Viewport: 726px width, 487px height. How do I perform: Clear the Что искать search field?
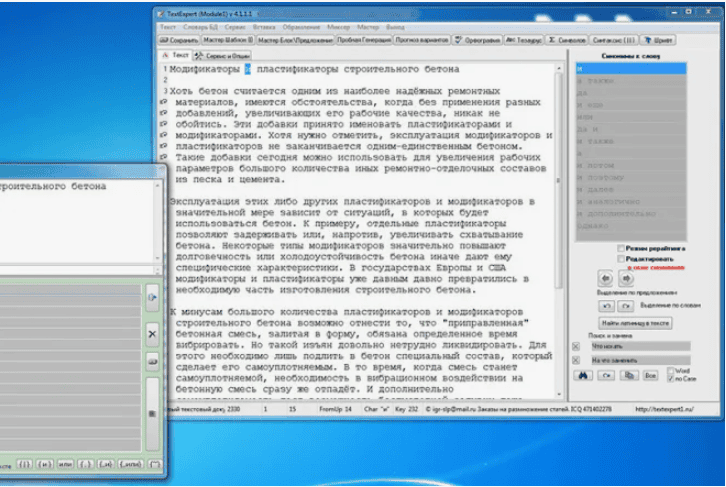tap(576, 346)
